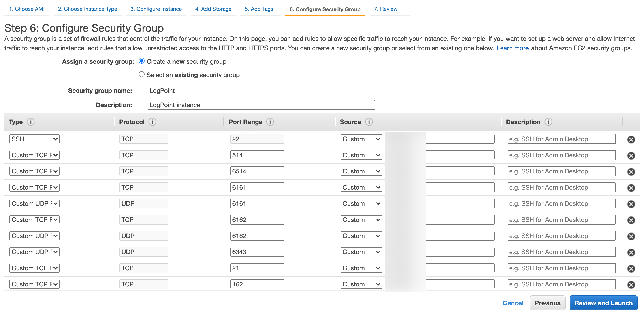
Task: Delete the SSH port 22 rule
Action: [631, 139]
